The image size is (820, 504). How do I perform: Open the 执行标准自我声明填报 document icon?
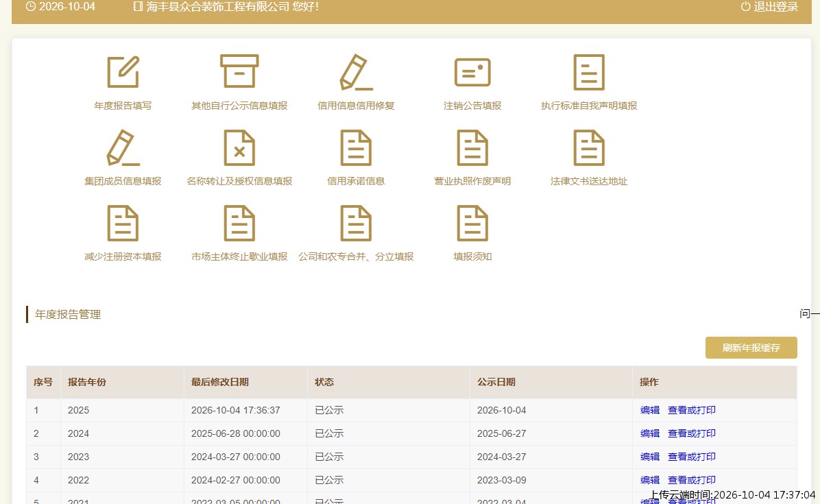[590, 72]
